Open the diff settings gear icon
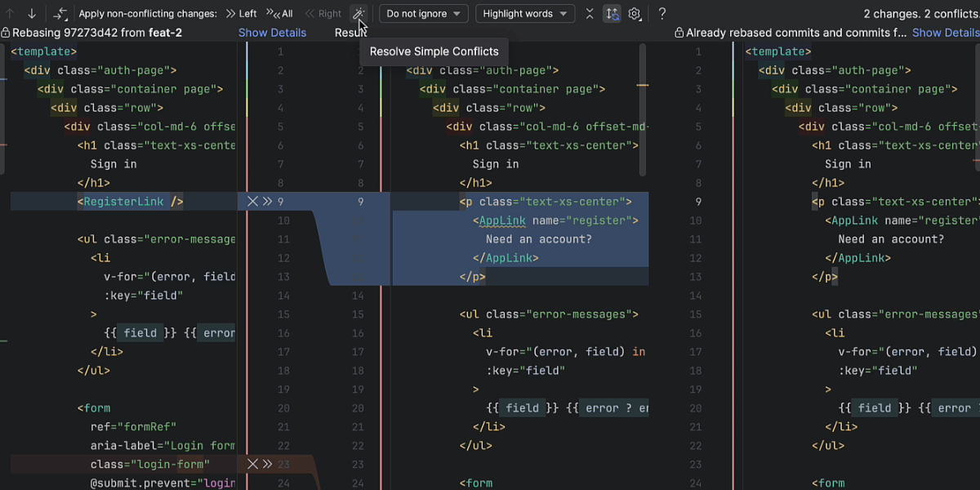 point(635,13)
